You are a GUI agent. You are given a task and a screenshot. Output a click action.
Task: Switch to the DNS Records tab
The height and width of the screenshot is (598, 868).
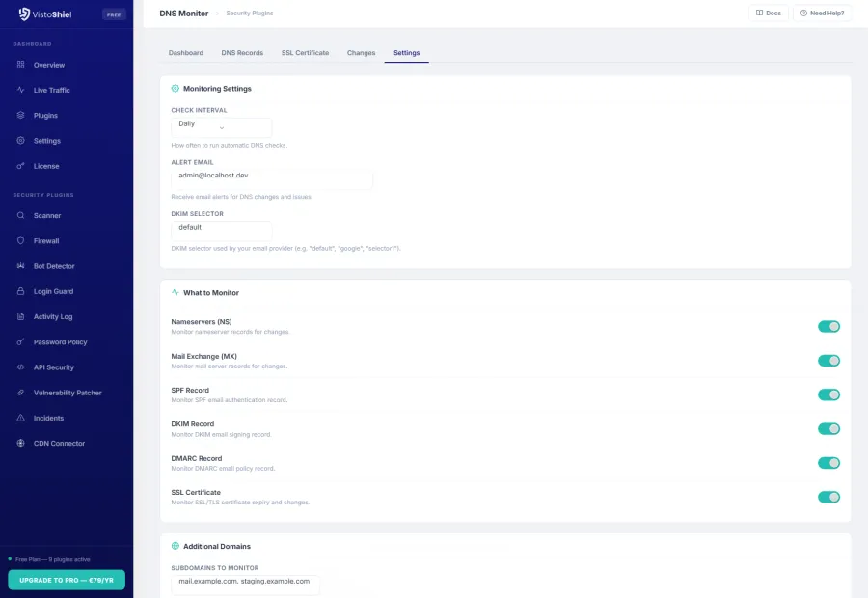click(x=241, y=53)
